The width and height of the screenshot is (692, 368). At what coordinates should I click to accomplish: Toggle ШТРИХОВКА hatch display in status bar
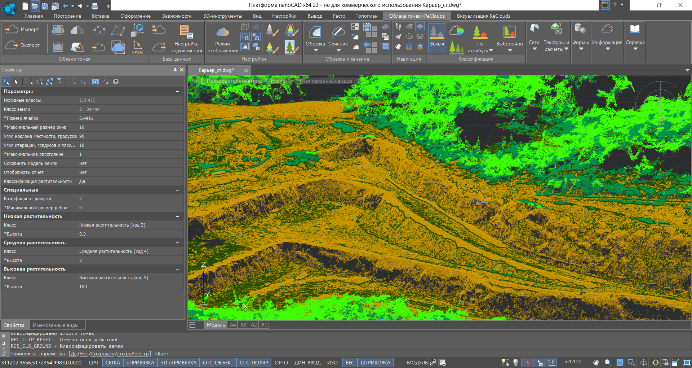[x=375, y=363]
